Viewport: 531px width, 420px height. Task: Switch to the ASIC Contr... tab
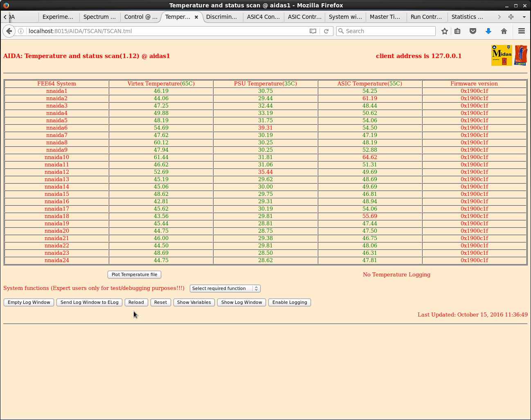tap(304, 17)
